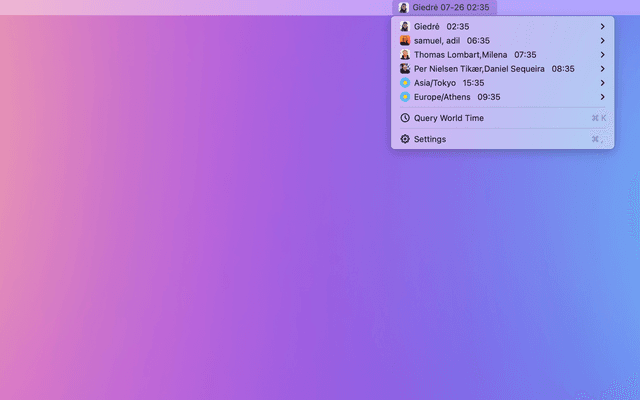Expand the Thomas Lombart, Milena chevron
Viewport: 640px width, 400px height.
click(x=602, y=55)
